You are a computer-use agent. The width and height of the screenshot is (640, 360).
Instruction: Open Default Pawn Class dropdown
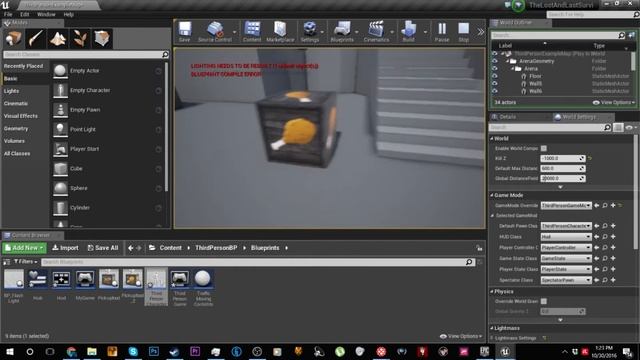(566, 226)
